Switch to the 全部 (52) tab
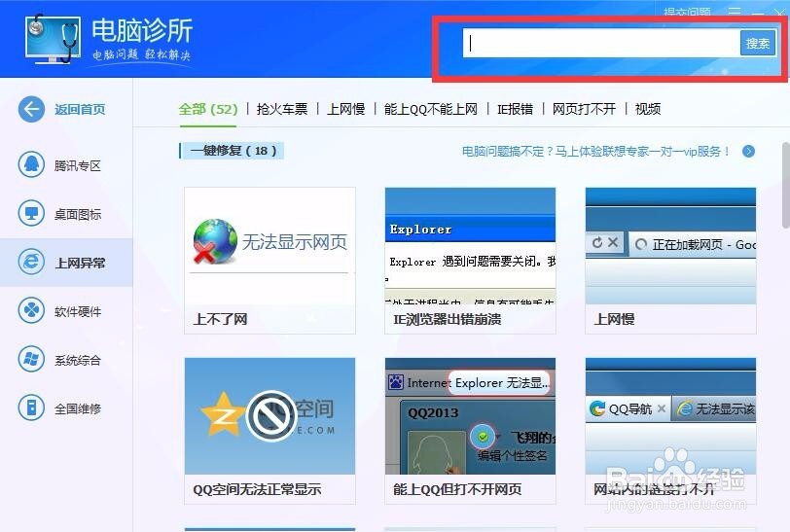 (x=207, y=109)
